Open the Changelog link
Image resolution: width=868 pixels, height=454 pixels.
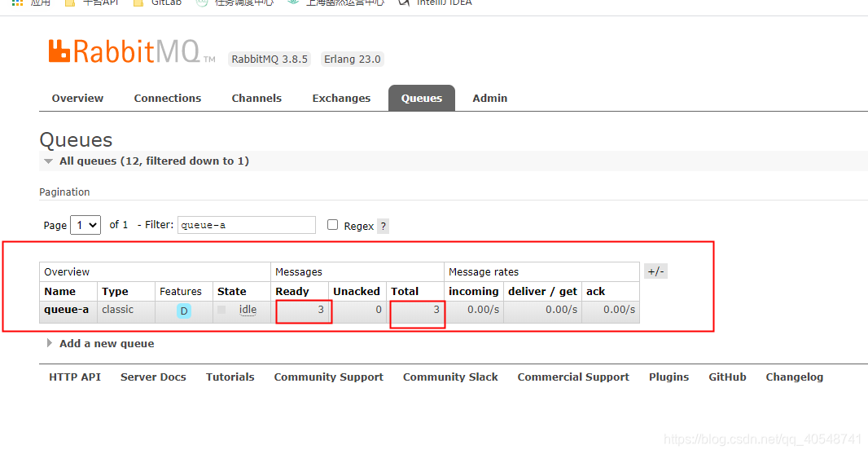[795, 377]
